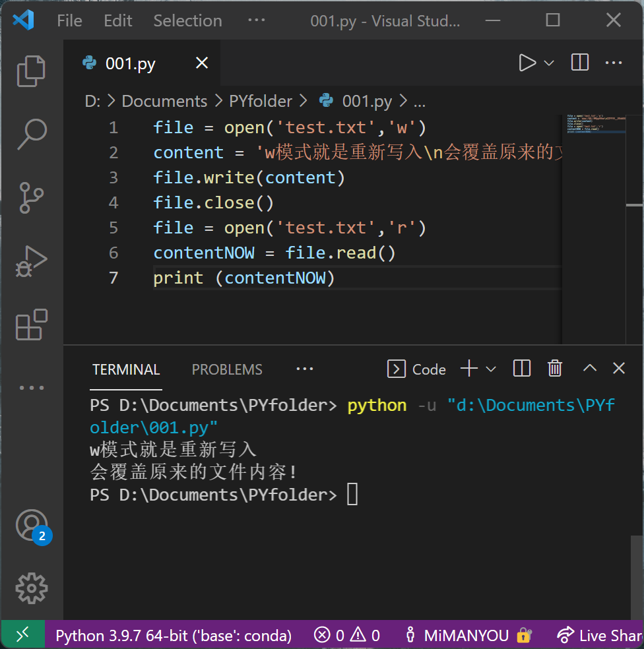Image resolution: width=644 pixels, height=649 pixels.
Task: Click the Accounts icon with badge
Action: (31, 526)
